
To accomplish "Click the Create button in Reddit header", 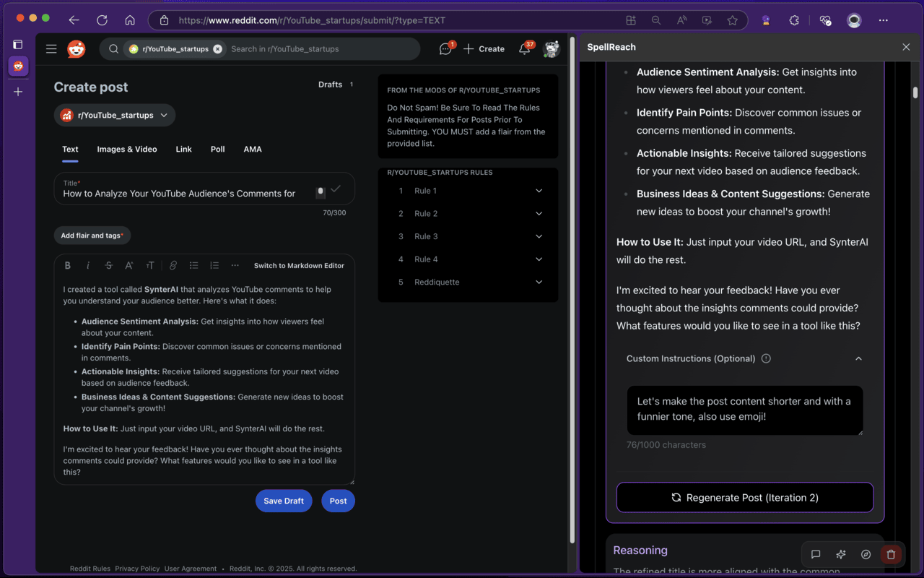I will click(484, 49).
